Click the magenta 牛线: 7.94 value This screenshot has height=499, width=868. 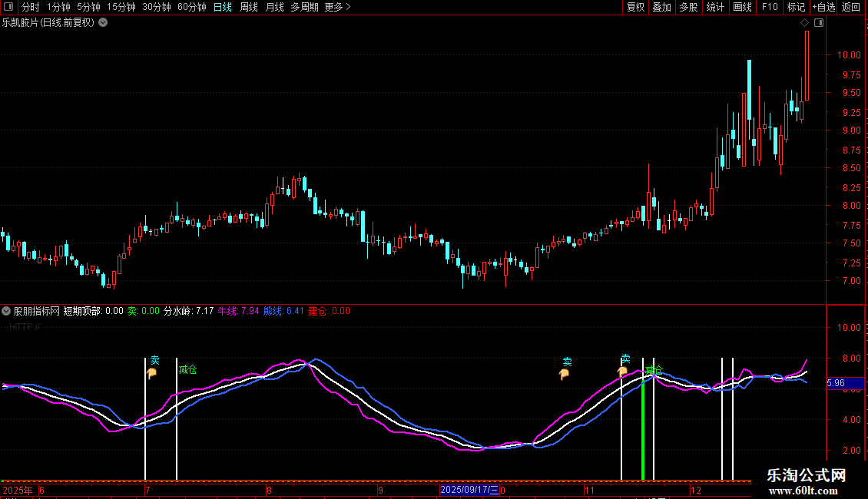tap(239, 311)
